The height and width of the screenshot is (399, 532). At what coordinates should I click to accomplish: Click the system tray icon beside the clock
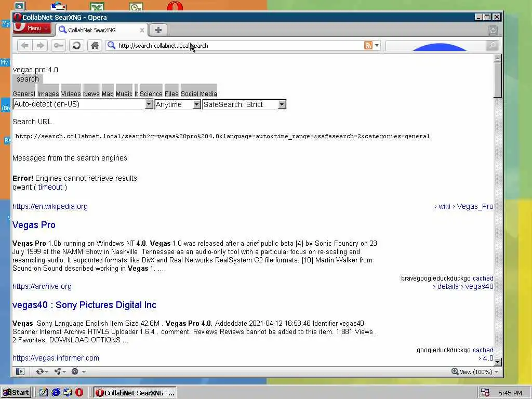click(x=485, y=393)
